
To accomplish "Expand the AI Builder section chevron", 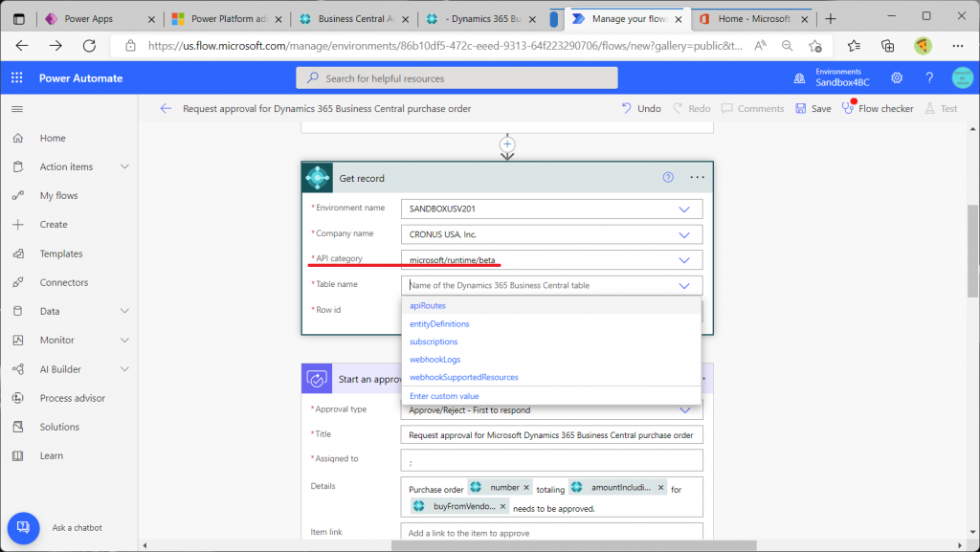I will pyautogui.click(x=124, y=369).
